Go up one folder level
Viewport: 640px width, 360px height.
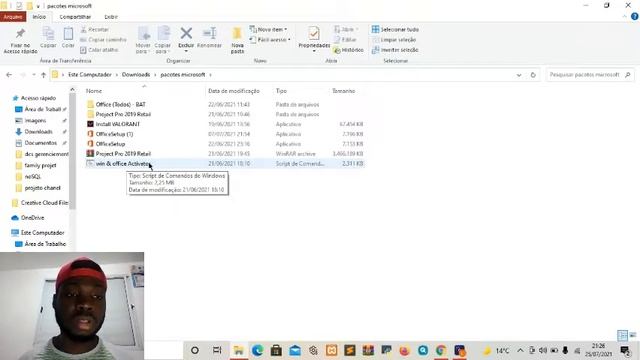[x=43, y=75]
